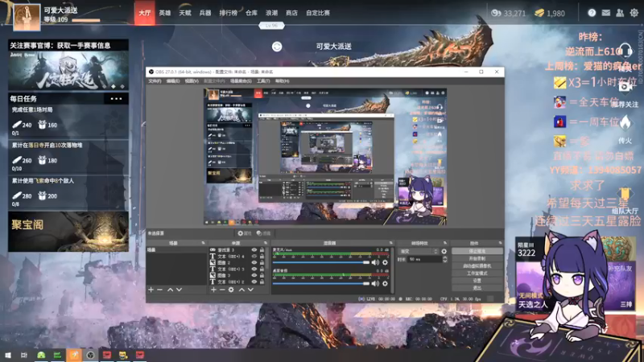The height and width of the screenshot is (362, 644).
Task: Toggle visibility of the 文本 (GDI+) 4 source
Action: (254, 256)
